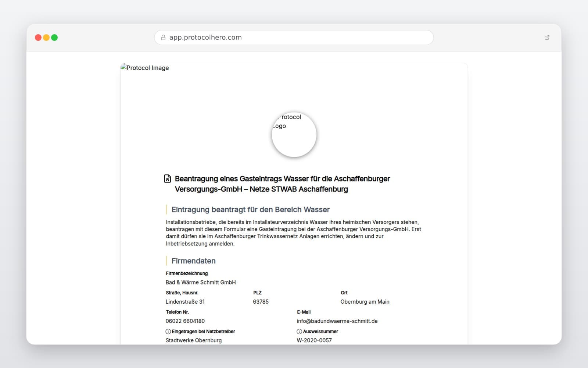Click the email 'info@badundwaerme-schmitt.de'

[x=337, y=321]
